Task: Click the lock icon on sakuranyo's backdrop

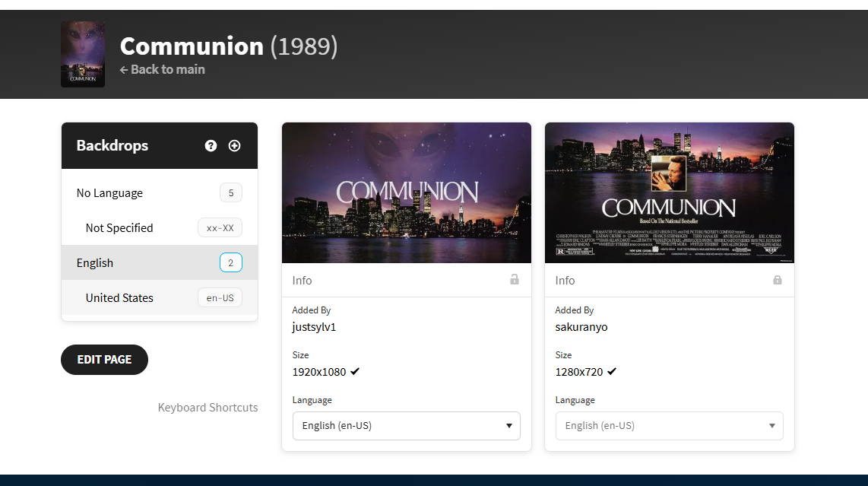Action: tap(778, 279)
